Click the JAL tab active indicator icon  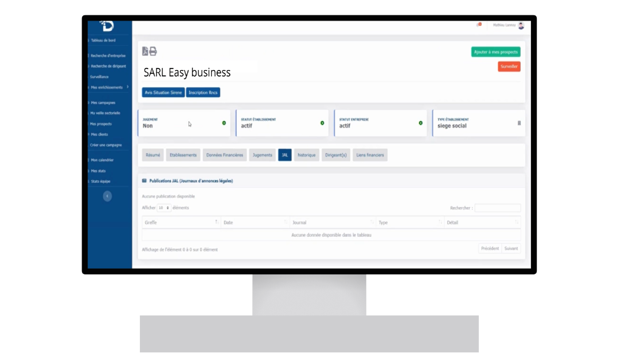pos(284,155)
